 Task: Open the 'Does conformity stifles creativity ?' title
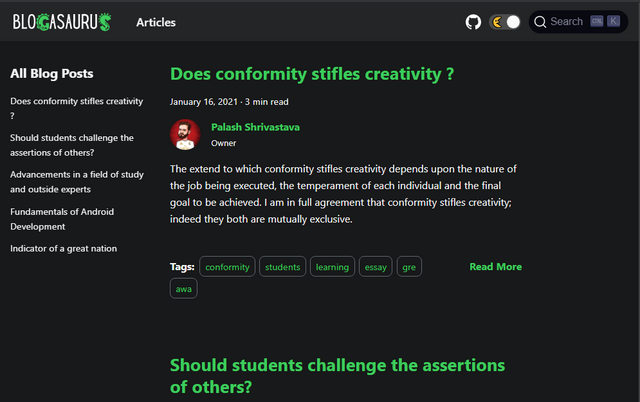312,74
